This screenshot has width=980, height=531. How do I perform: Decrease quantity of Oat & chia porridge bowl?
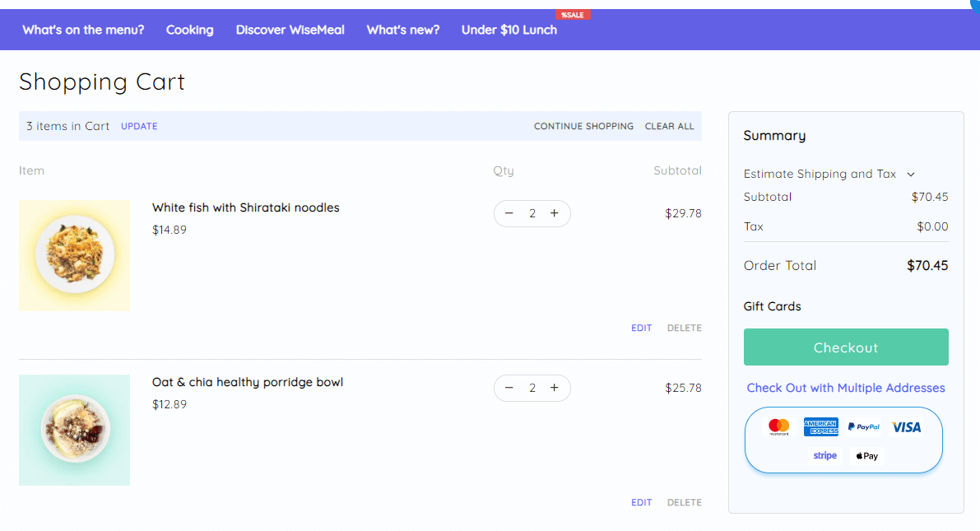tap(509, 388)
